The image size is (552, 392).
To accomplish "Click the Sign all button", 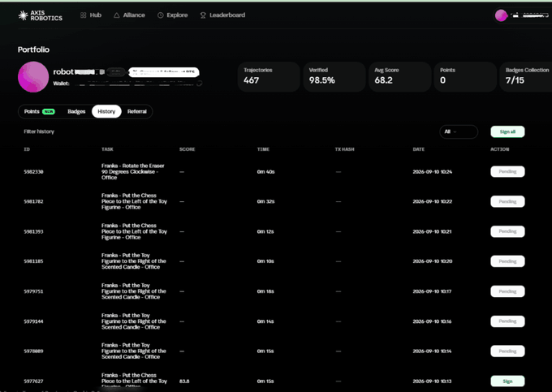I will pos(507,131).
